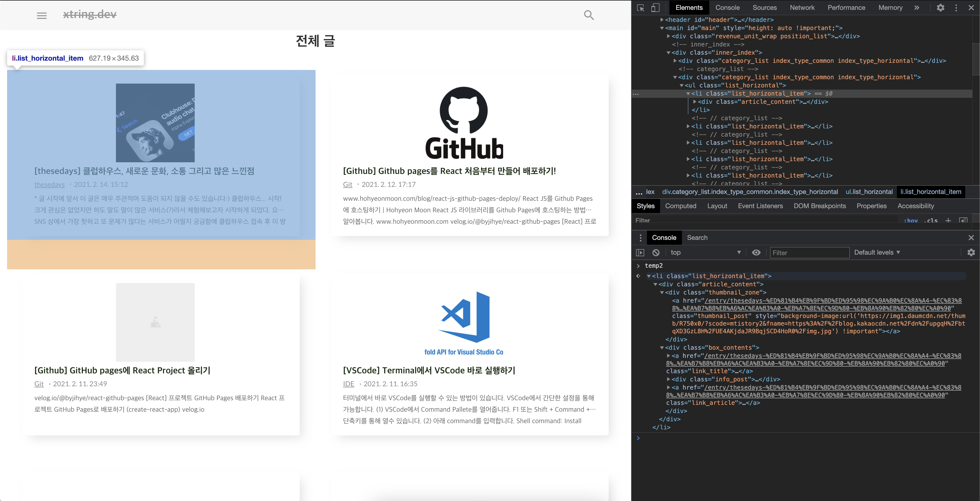Click the VSCode Terminal post title
This screenshot has width=980, height=501.
coord(429,371)
